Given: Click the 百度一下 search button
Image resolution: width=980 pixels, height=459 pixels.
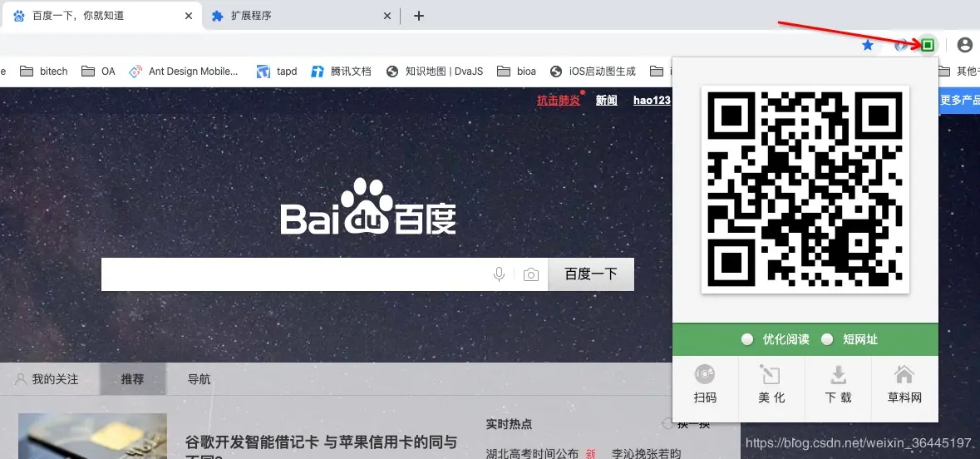Looking at the screenshot, I should point(591,274).
